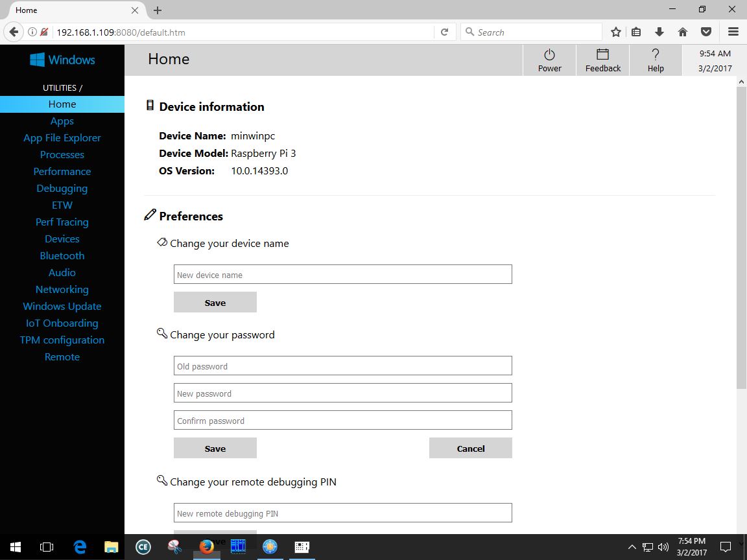Cancel the password change
This screenshot has height=560, width=747.
pos(470,448)
